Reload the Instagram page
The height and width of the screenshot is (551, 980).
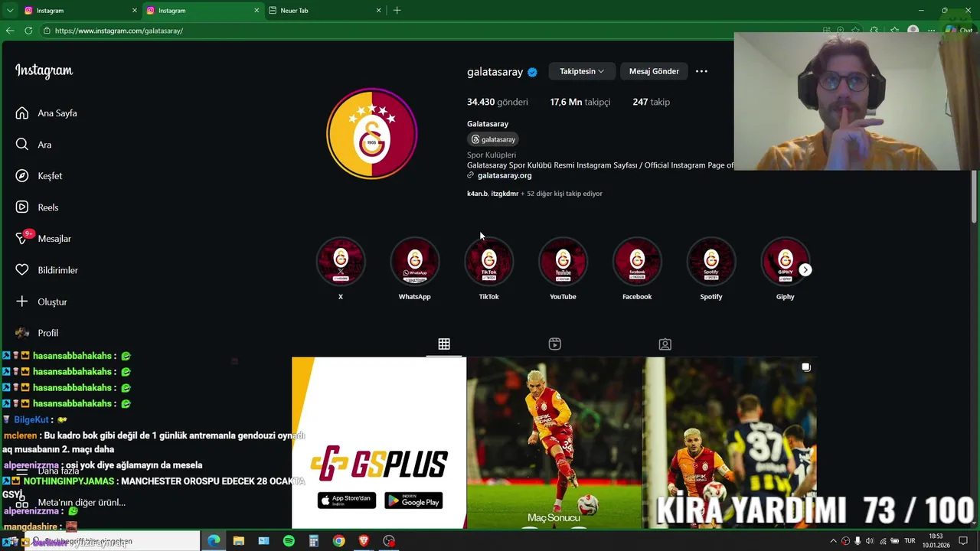(28, 31)
